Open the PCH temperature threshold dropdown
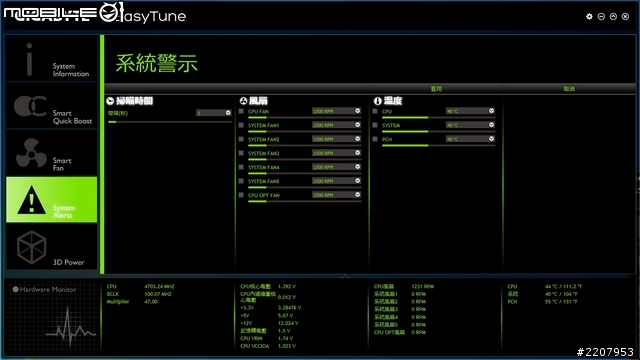640x360 pixels. click(470, 139)
